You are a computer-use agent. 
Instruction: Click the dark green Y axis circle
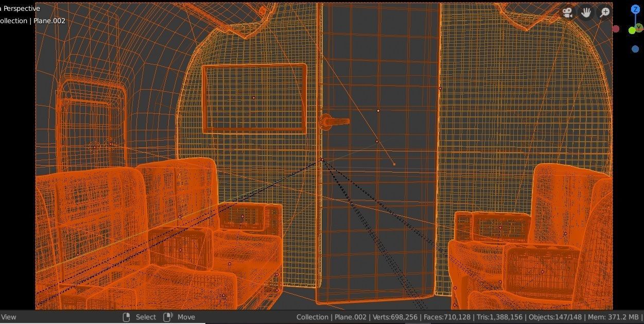pos(640,28)
